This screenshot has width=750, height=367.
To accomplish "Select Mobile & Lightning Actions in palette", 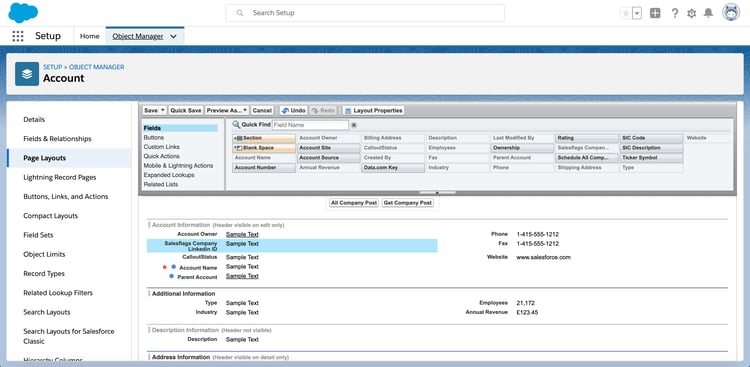I will [x=178, y=166].
